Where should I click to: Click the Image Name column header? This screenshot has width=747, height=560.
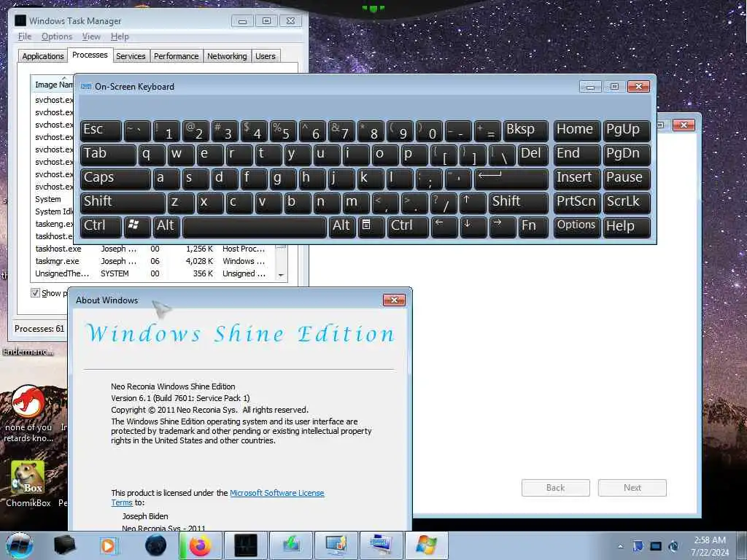(x=53, y=85)
